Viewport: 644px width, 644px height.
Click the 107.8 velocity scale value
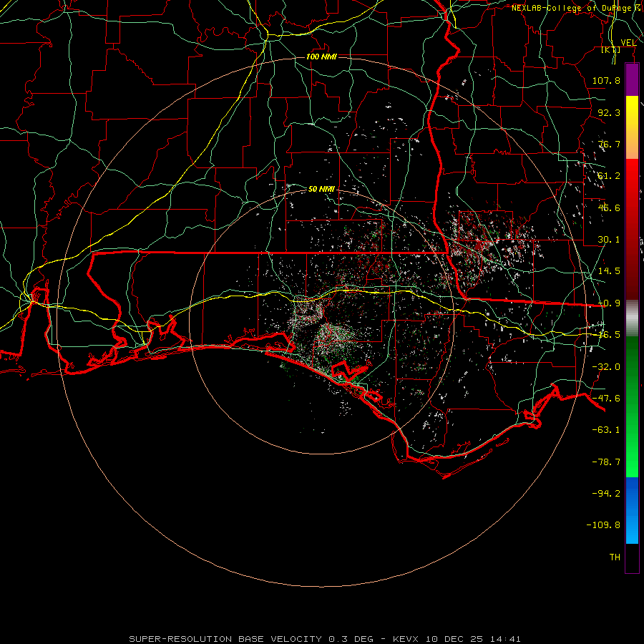click(606, 80)
